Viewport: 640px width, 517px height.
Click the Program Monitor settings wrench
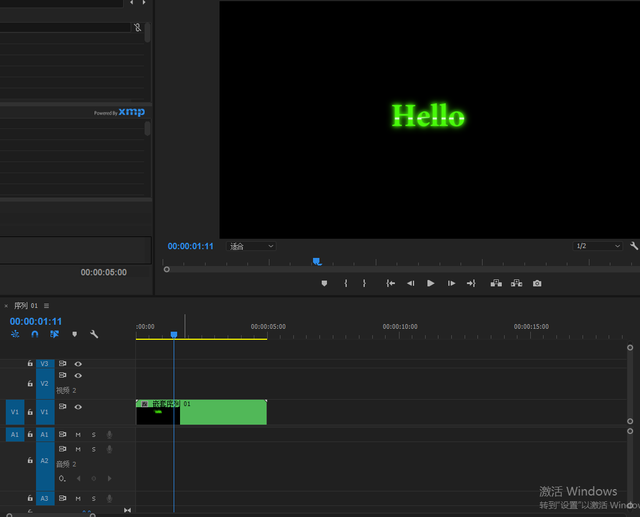633,246
